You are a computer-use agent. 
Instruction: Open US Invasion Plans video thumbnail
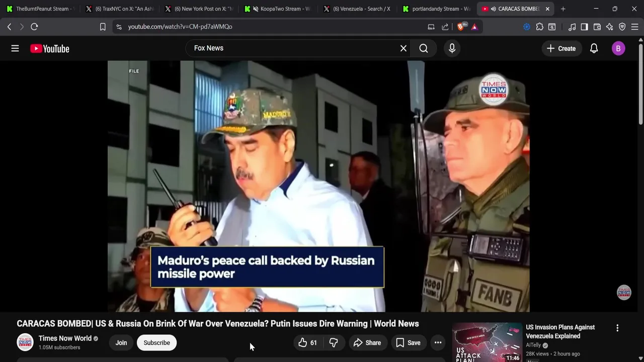click(487, 342)
